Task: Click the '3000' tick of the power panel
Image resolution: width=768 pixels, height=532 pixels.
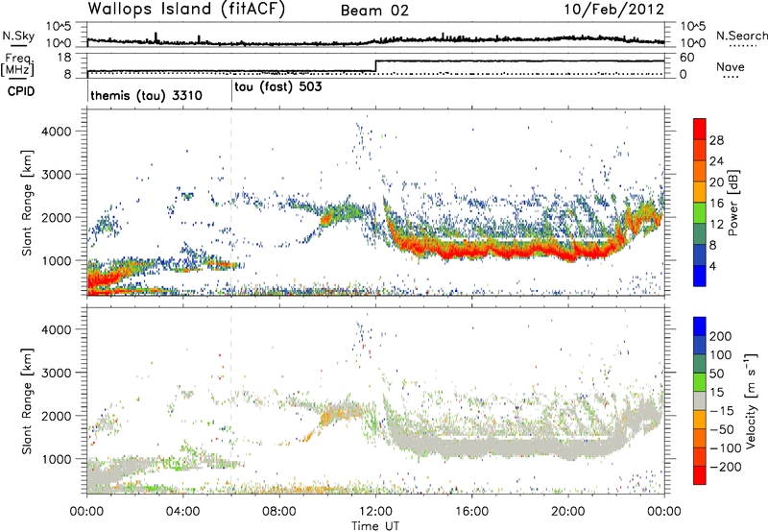Action: (x=56, y=175)
